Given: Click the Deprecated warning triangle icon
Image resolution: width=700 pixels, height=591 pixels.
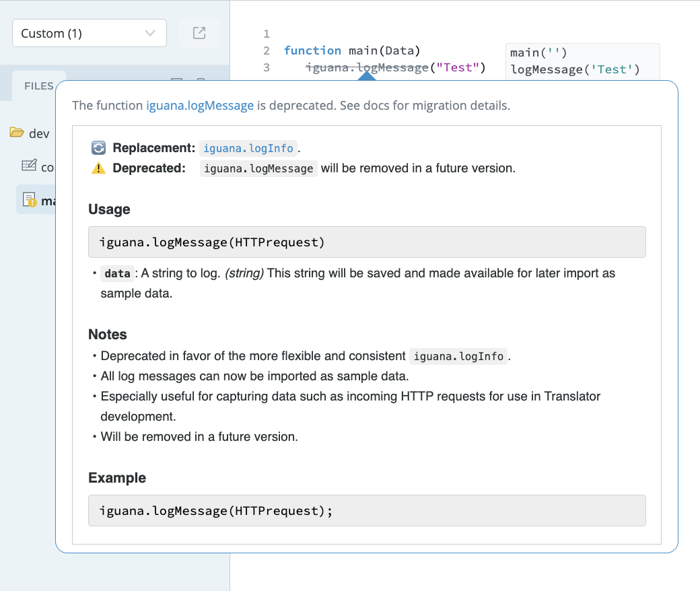Looking at the screenshot, I should pos(98,168).
